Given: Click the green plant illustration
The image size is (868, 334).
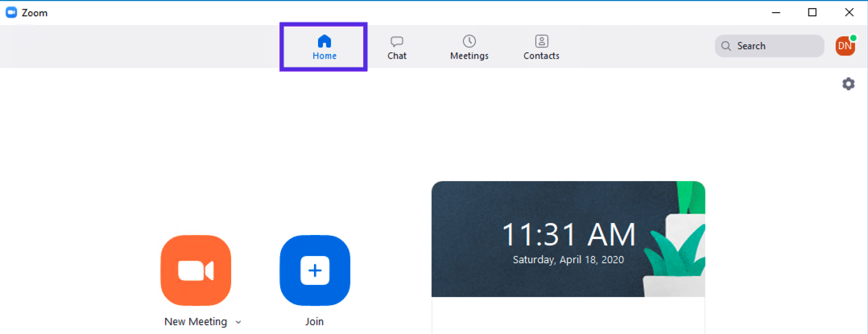Looking at the screenshot, I should point(681,241).
